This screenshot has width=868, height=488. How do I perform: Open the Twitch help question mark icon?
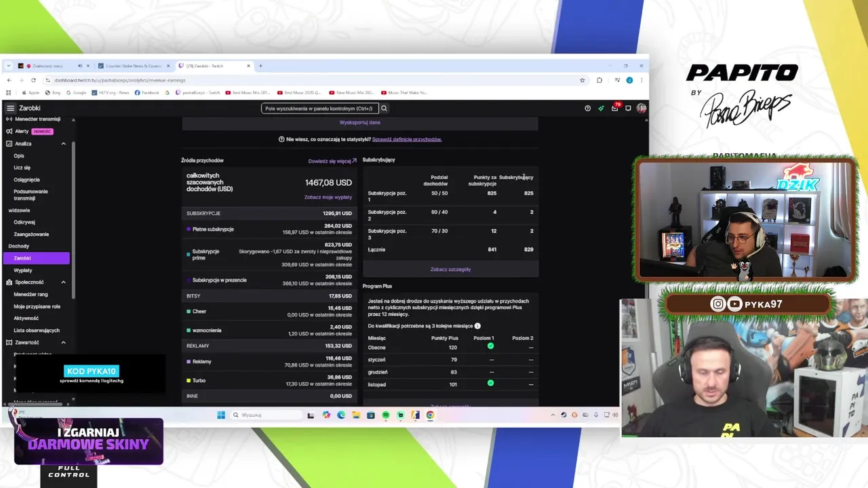point(587,108)
